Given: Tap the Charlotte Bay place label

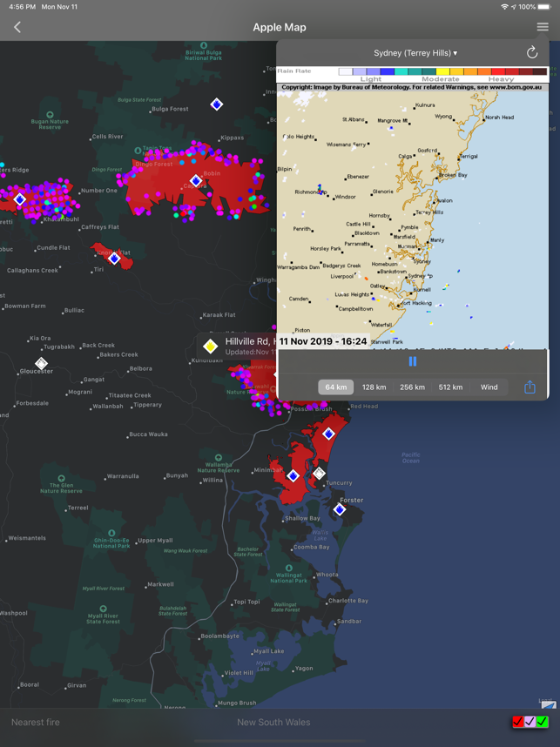Looking at the screenshot, I should [347, 600].
